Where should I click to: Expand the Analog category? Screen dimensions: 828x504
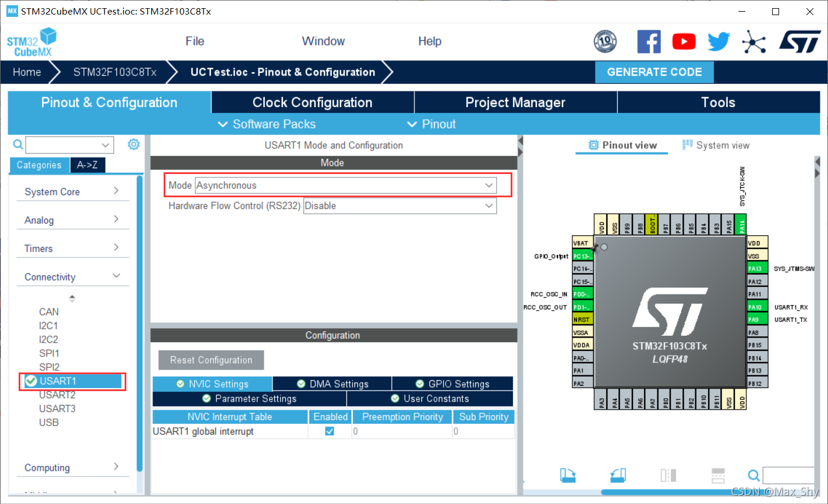click(x=72, y=220)
